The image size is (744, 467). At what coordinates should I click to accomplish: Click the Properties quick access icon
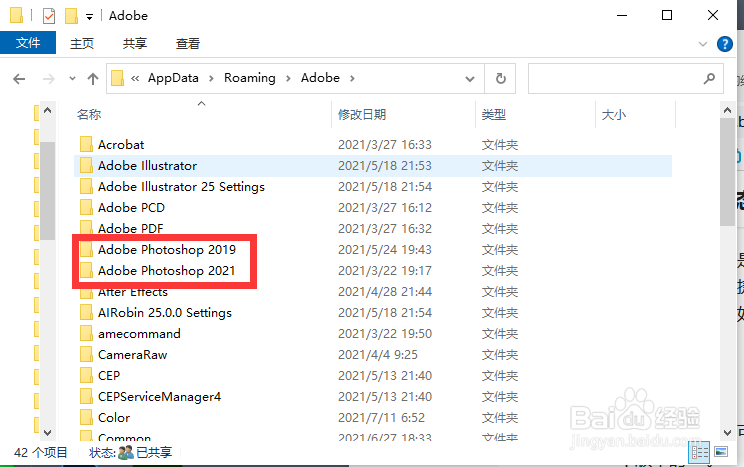pyautogui.click(x=48, y=16)
